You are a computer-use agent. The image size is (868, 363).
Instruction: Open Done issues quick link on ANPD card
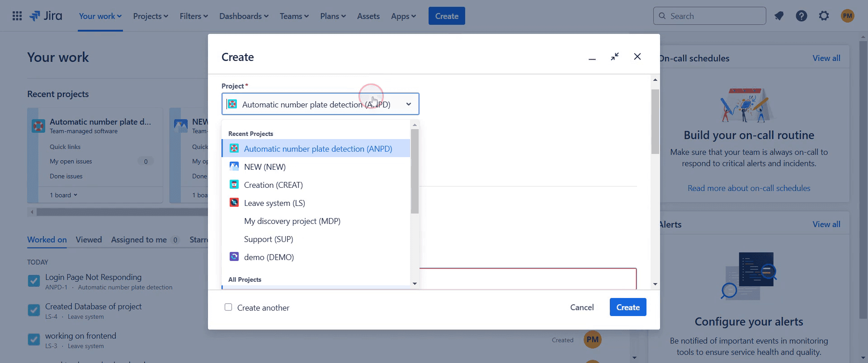(x=66, y=176)
